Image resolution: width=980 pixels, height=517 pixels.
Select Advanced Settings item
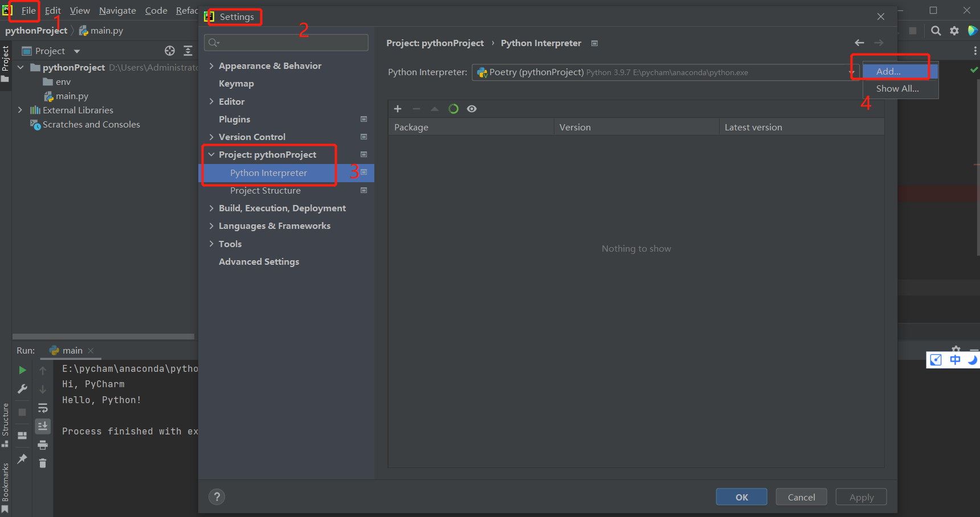click(259, 261)
